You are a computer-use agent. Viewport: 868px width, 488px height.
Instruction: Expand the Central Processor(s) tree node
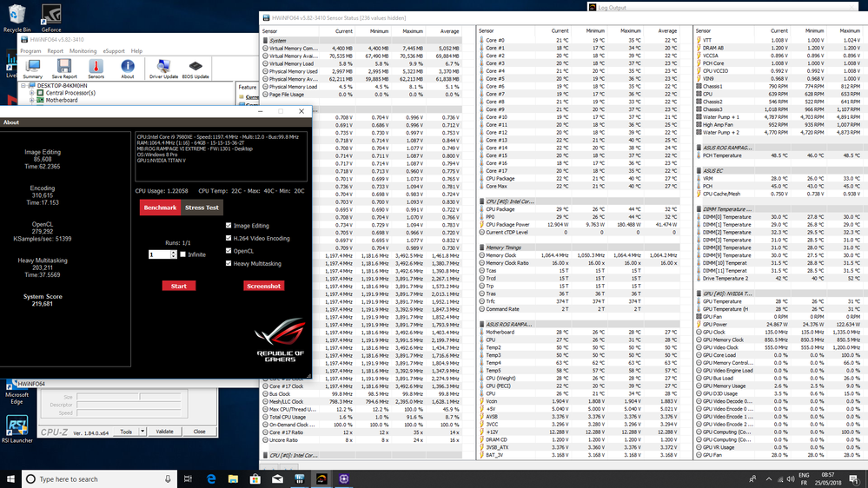click(31, 93)
